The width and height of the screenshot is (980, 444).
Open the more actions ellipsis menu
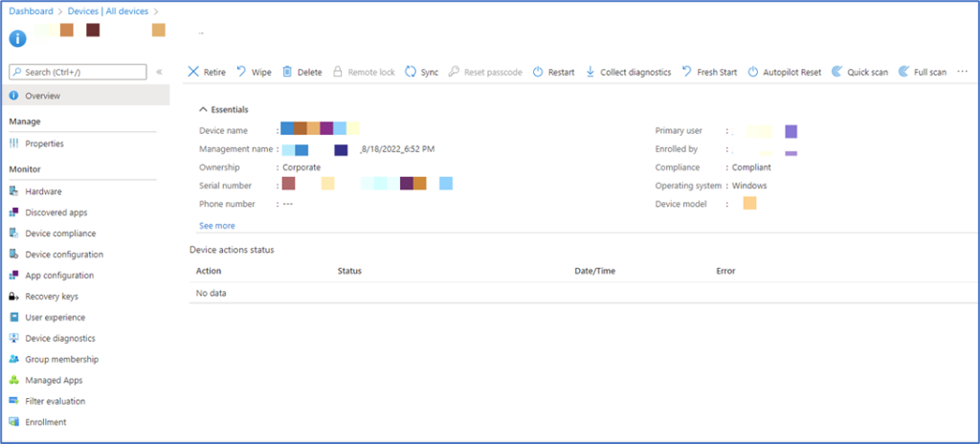click(x=963, y=72)
